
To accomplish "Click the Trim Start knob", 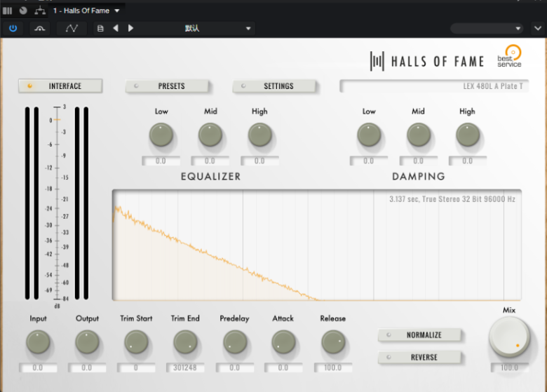I will (x=137, y=342).
